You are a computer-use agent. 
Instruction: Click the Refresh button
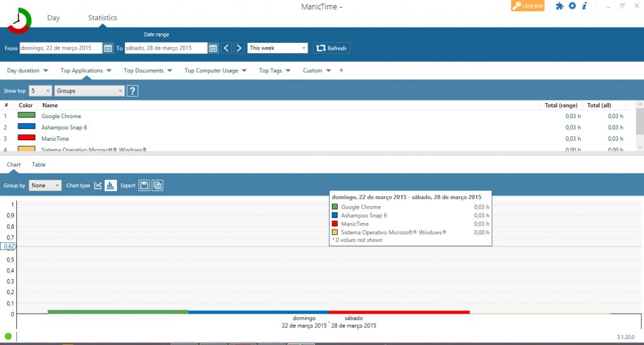click(x=331, y=48)
